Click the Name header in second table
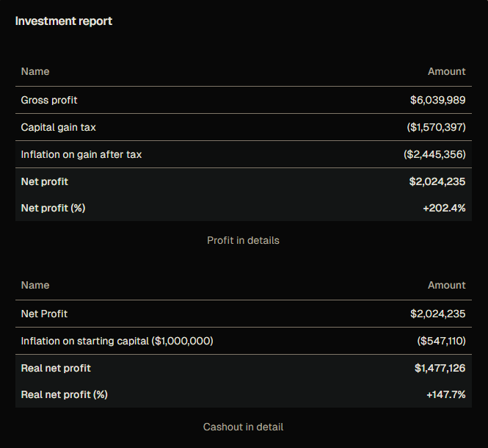Screen dimensions: 488x448 tap(35, 285)
